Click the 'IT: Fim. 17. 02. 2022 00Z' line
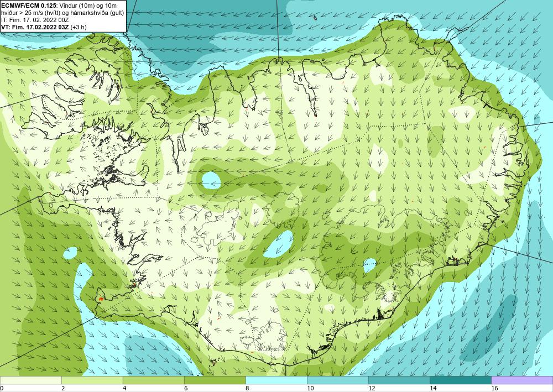 (35, 20)
